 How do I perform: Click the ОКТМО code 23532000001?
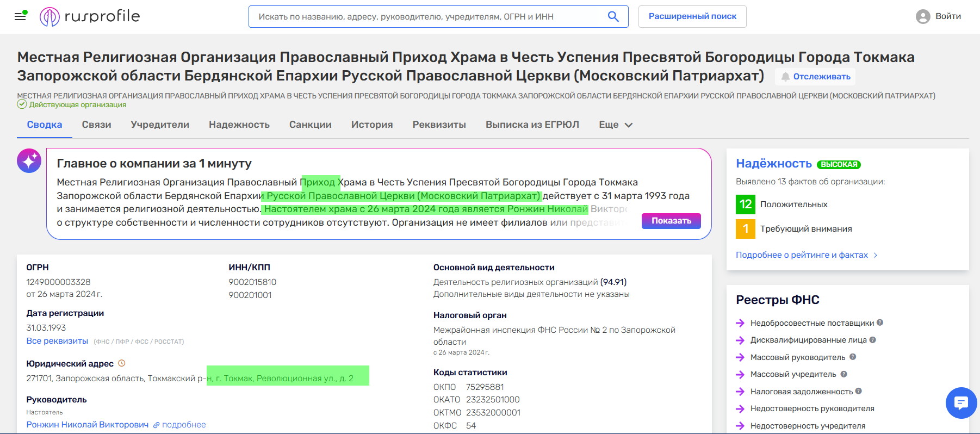coord(493,413)
